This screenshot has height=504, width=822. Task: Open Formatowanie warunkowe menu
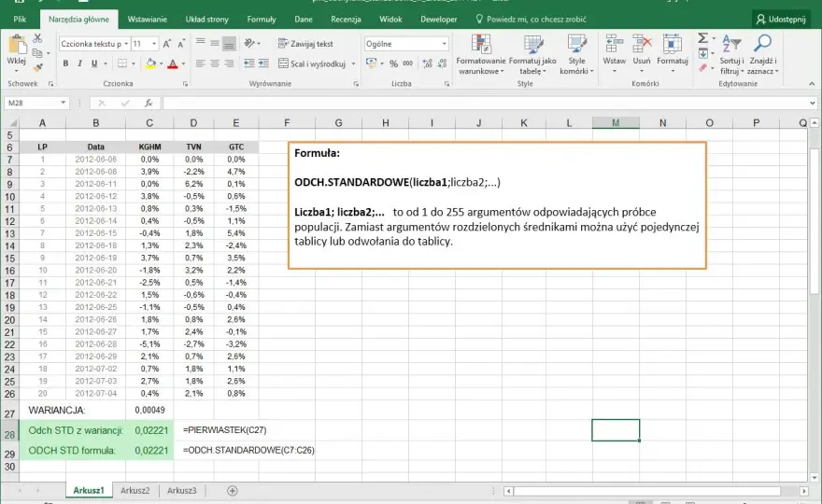[481, 54]
